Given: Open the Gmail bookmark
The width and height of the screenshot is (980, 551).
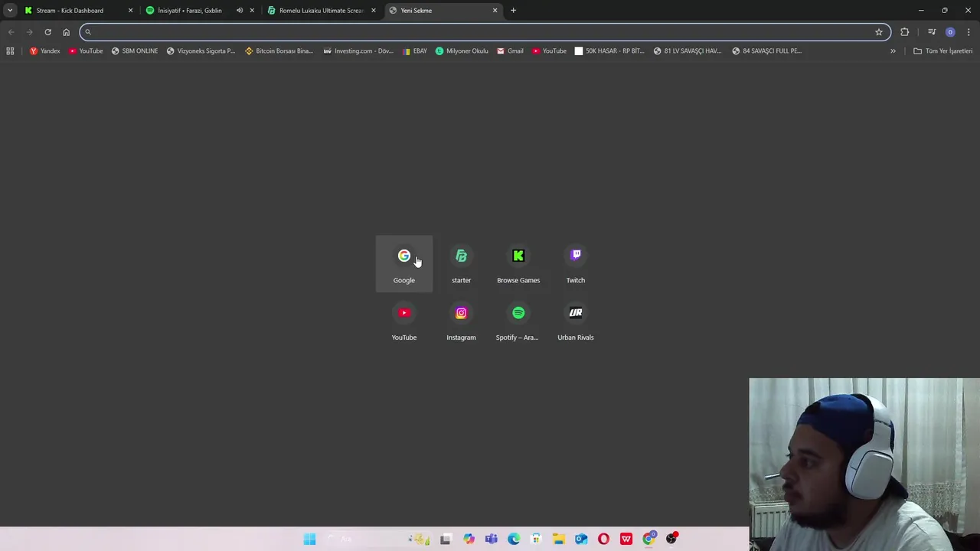Looking at the screenshot, I should point(510,51).
